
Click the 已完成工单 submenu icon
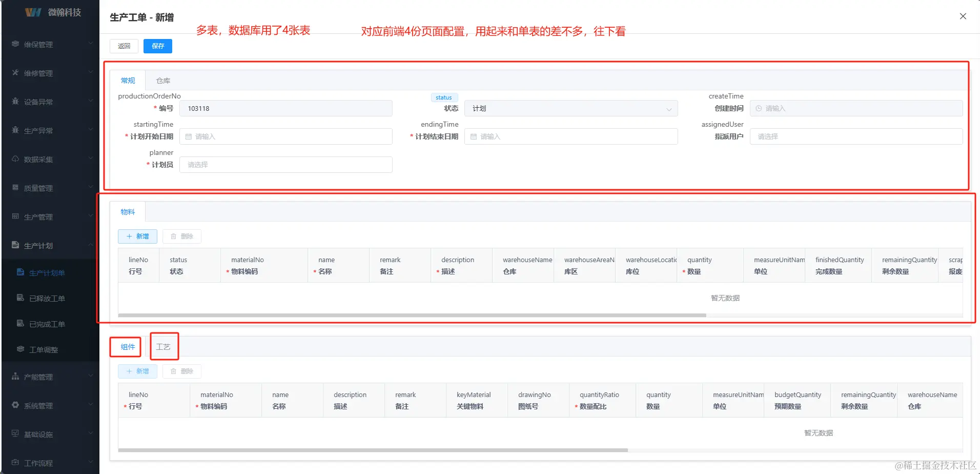coord(21,324)
